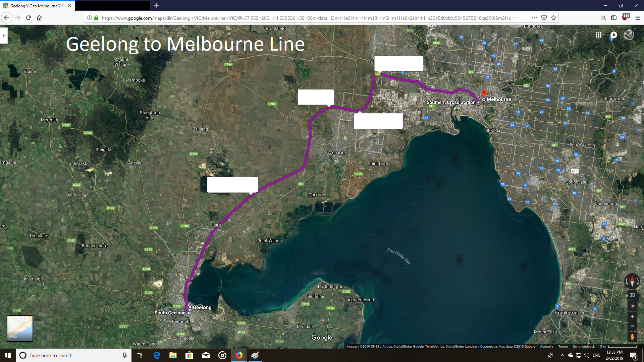Open the Firefox hamburger menu
Screen dimensions: 644x362
(x=637, y=18)
